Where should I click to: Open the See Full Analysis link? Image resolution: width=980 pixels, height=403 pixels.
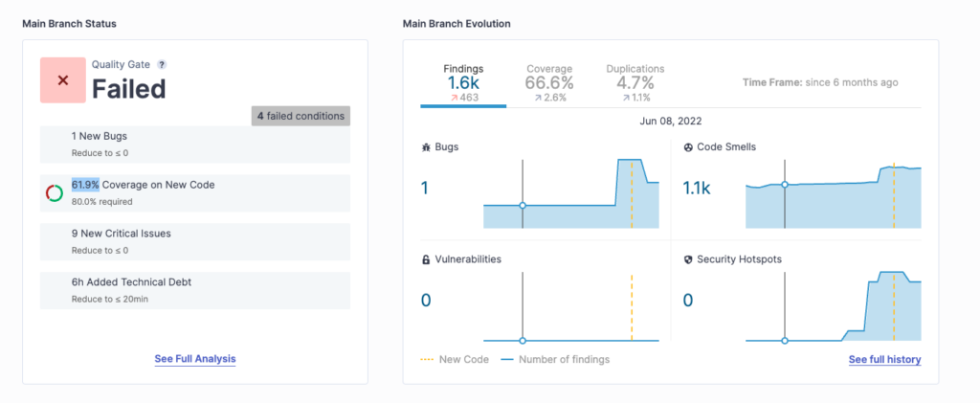[x=195, y=359]
